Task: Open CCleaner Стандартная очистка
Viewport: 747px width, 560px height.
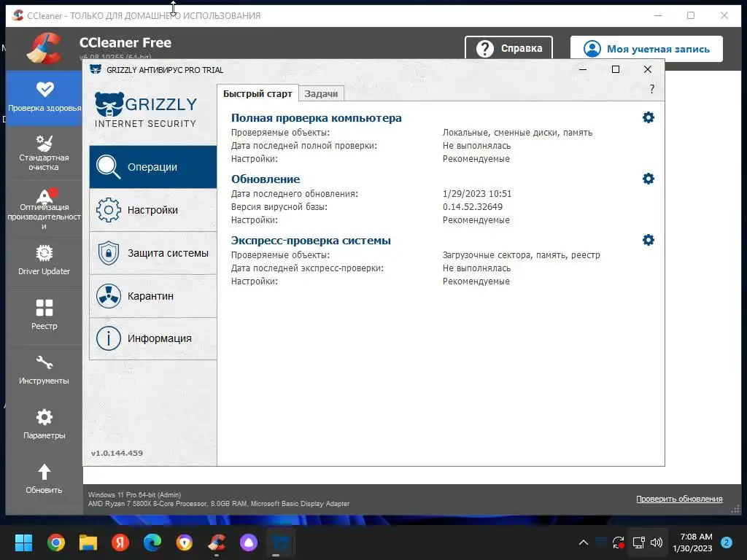Action: (44, 153)
